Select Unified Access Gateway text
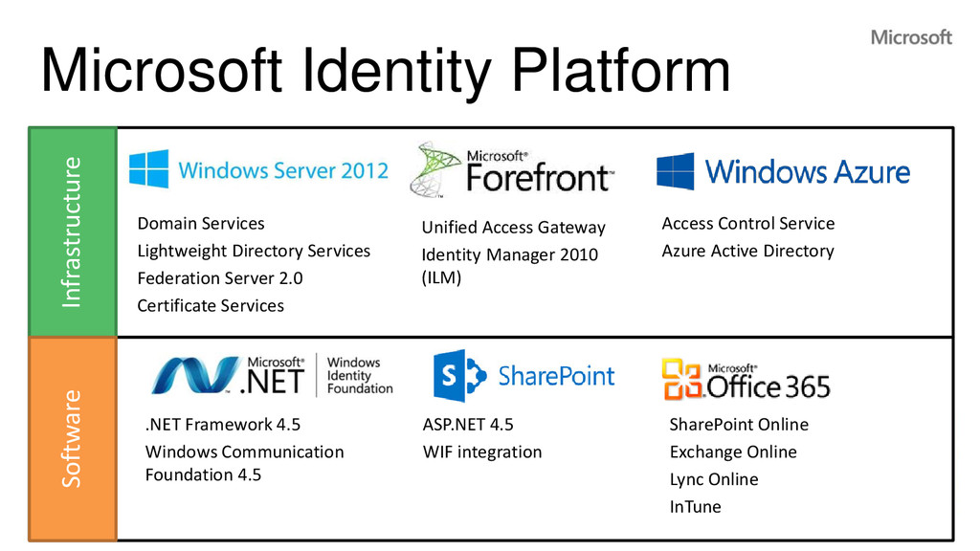The image size is (980, 551). point(514,228)
